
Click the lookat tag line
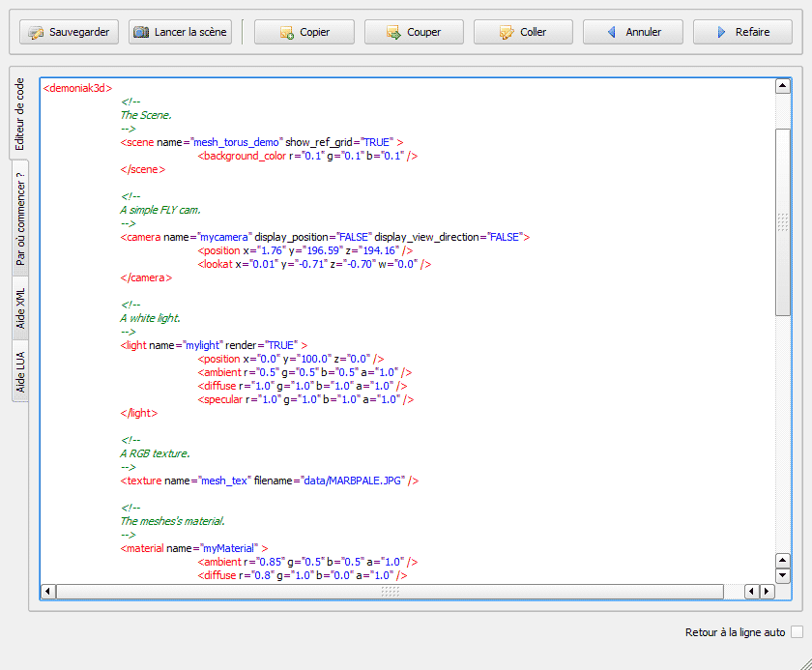pos(314,264)
